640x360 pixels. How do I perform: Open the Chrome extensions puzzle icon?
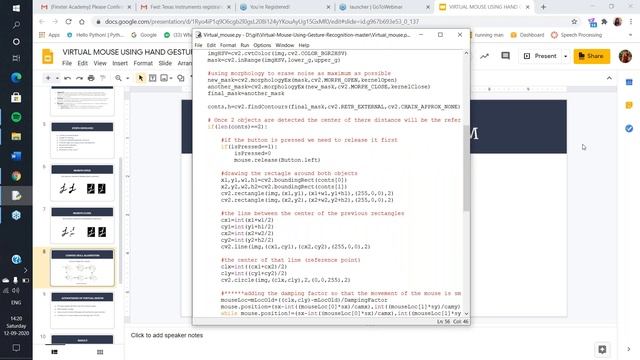[x=604, y=21]
